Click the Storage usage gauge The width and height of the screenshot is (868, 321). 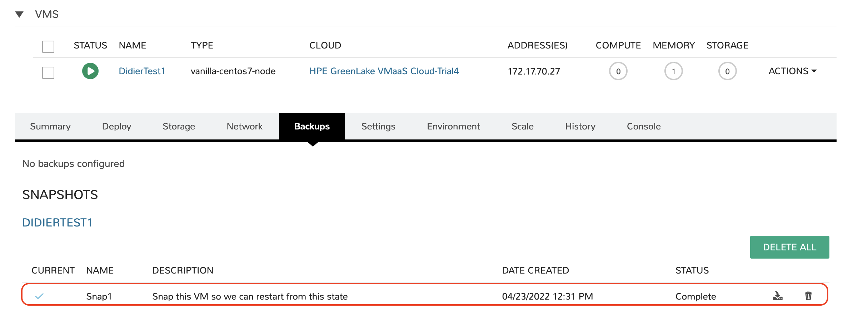pyautogui.click(x=727, y=71)
